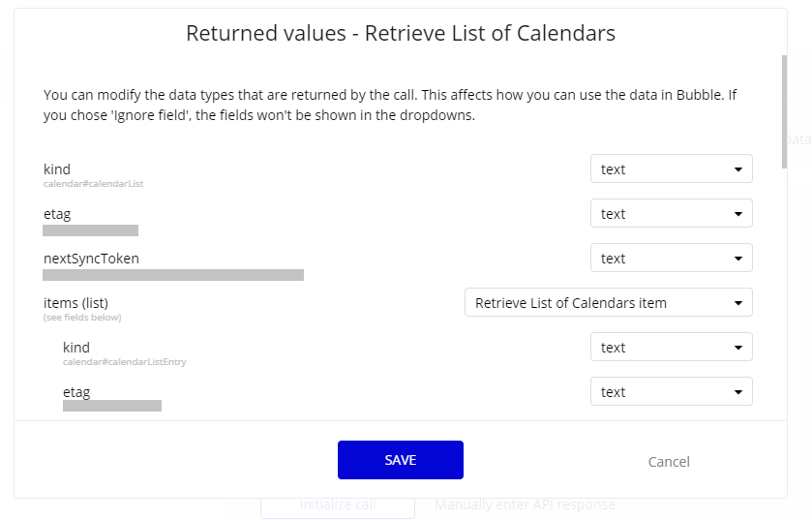Click the Initialize call button
The height and width of the screenshot is (520, 812).
point(337,505)
